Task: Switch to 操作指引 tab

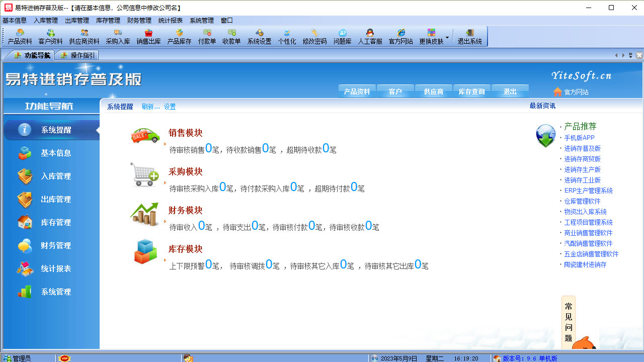Action: [76, 55]
